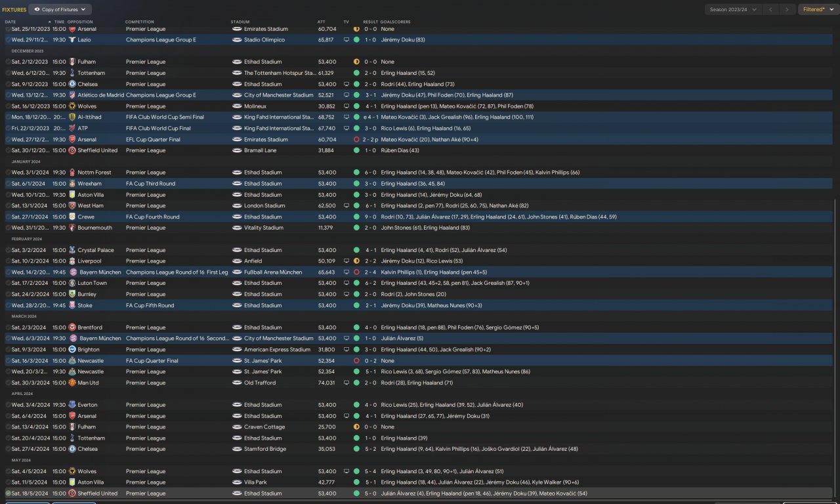Click the Lazio club badge
840x504 pixels.
coord(72,40)
